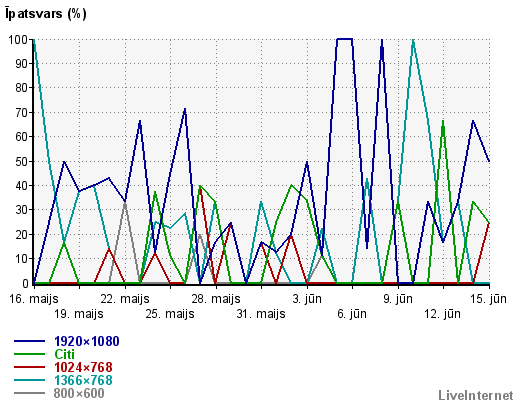This screenshot has height=405, width=520.
Task: Click the 9. jūn date label
Action: pos(398,299)
